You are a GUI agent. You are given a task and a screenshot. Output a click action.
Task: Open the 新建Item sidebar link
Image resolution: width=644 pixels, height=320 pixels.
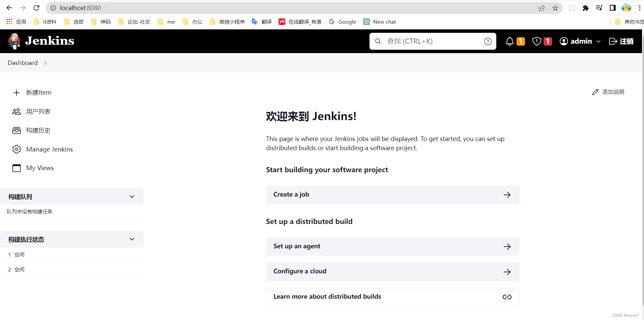[x=39, y=93]
